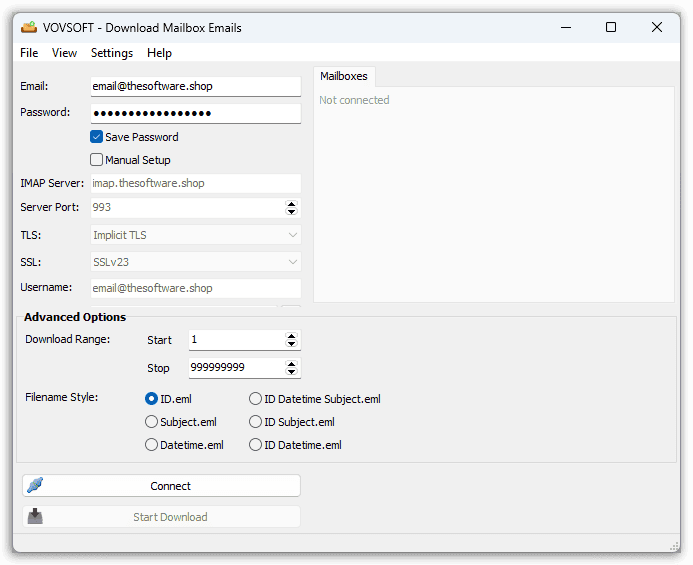
Task: Expand the TLS dropdown
Action: pyautogui.click(x=293, y=235)
